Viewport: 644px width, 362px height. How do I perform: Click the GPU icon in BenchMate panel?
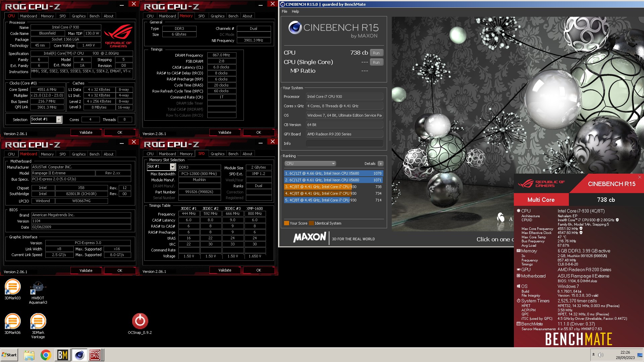(x=519, y=269)
